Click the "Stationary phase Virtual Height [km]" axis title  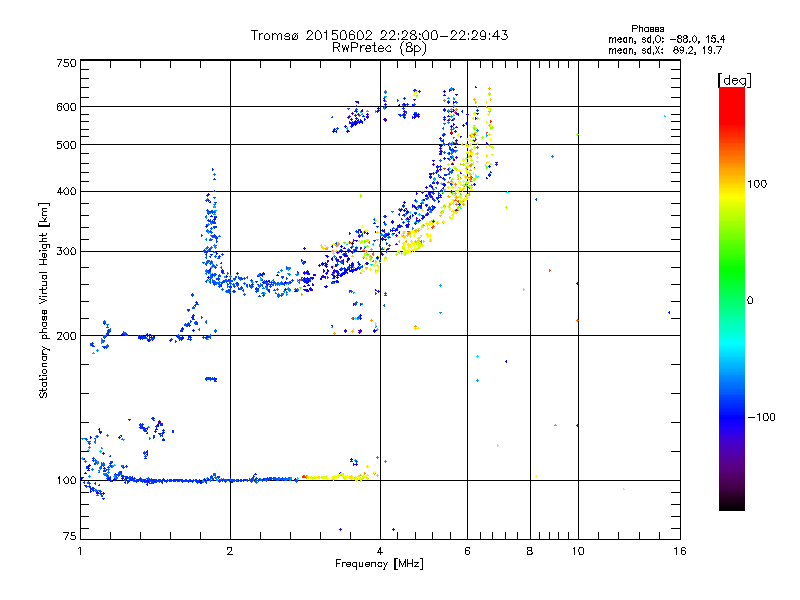pyautogui.click(x=44, y=300)
